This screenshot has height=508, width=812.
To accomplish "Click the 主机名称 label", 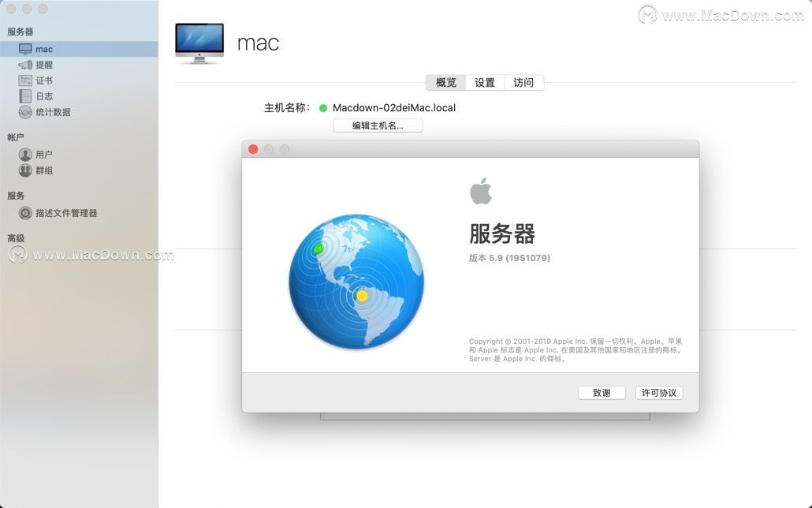I will pyautogui.click(x=287, y=108).
